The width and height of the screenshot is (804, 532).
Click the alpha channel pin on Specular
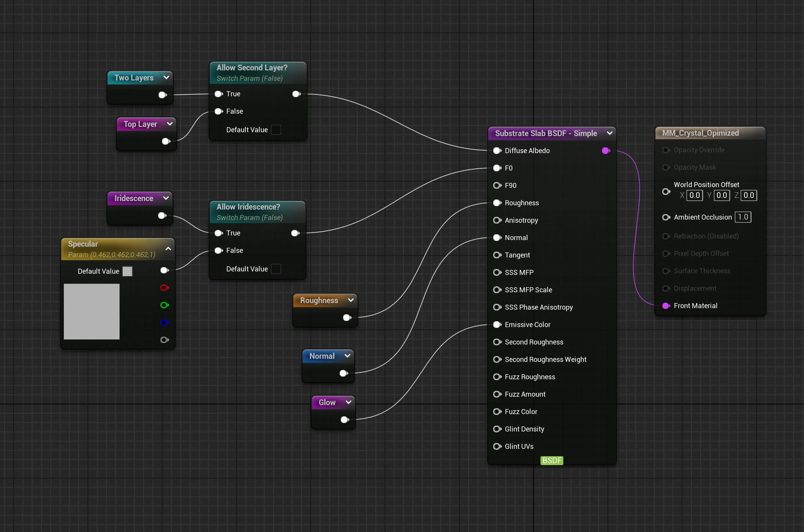coord(164,340)
